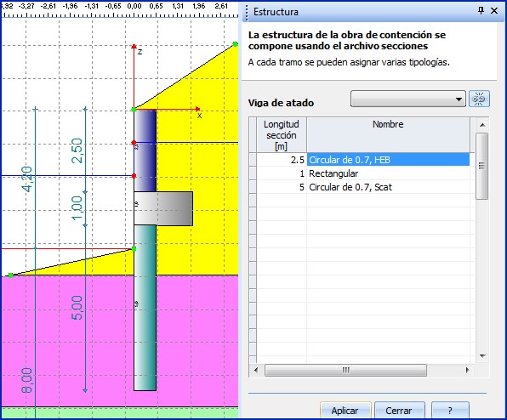Screen dimensions: 507x420
Task: Click the Longitud sección column header
Action: click(282, 134)
